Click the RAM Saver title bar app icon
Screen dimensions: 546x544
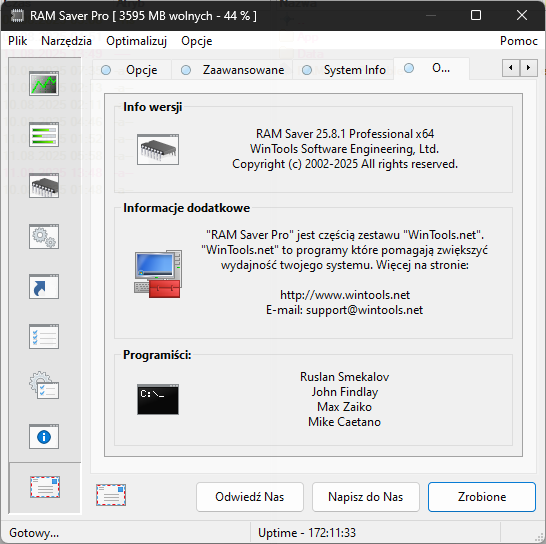click(x=17, y=16)
